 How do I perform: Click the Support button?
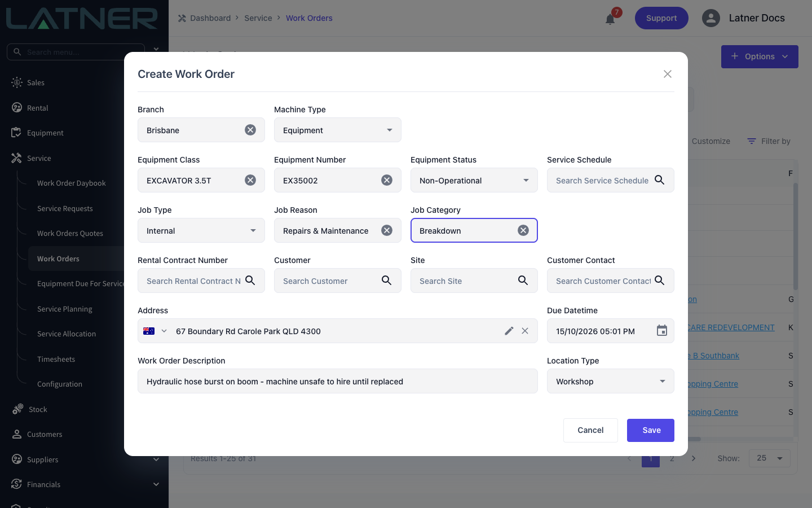[x=661, y=18]
